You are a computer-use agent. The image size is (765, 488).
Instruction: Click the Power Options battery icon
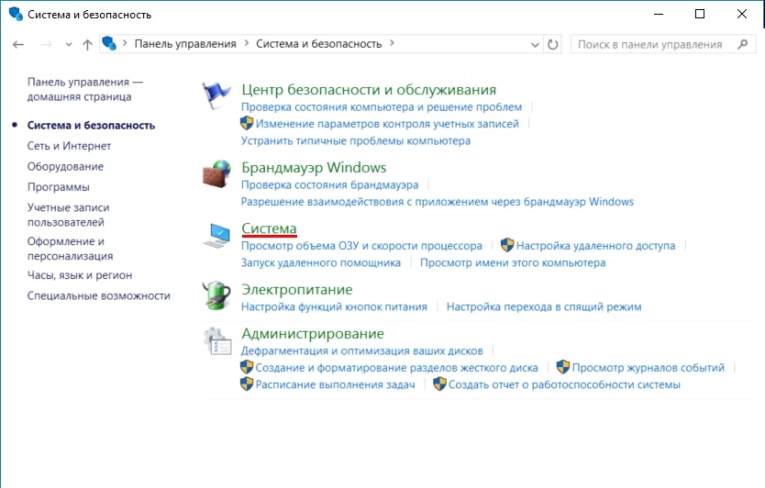tap(217, 296)
